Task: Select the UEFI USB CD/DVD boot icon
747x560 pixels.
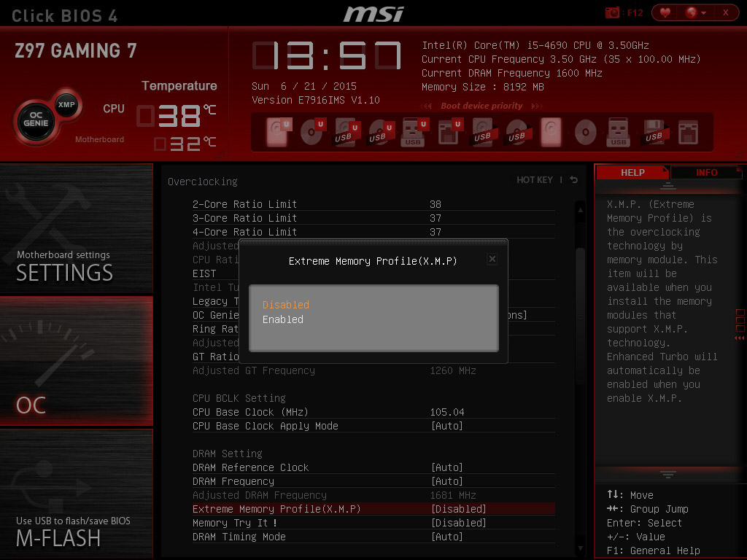Action: (381, 132)
